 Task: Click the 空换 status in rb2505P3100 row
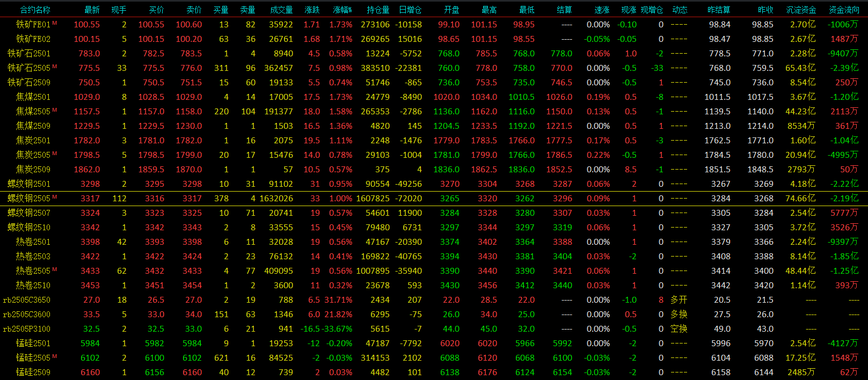679,329
